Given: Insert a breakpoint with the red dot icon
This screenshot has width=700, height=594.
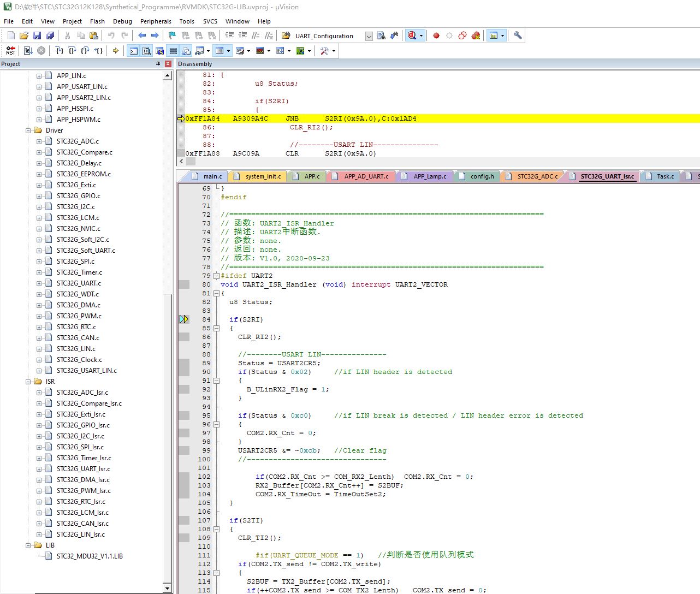Looking at the screenshot, I should (x=436, y=35).
